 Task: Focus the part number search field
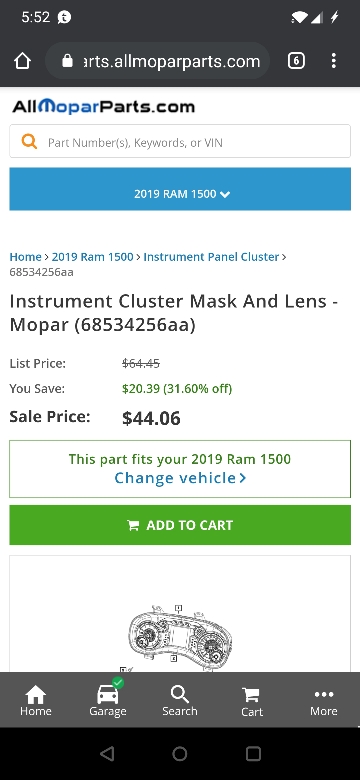pos(180,142)
